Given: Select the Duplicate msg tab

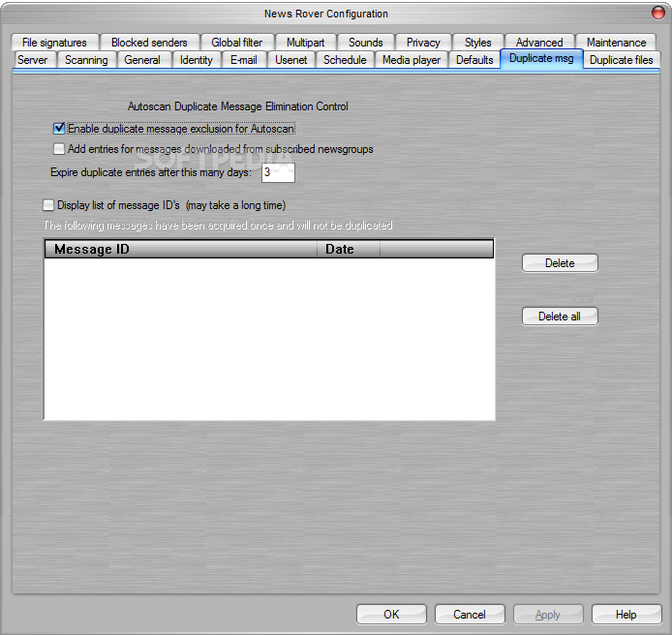Looking at the screenshot, I should tap(541, 59).
